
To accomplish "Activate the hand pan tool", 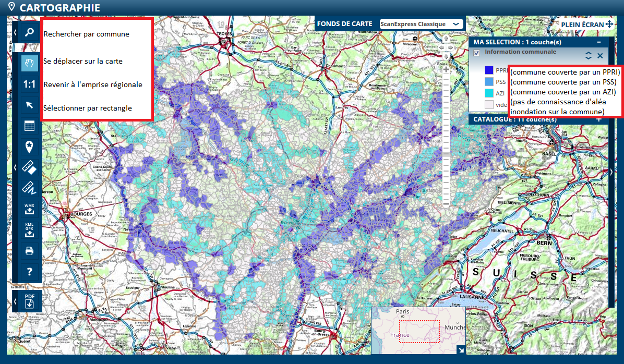I will (x=29, y=63).
